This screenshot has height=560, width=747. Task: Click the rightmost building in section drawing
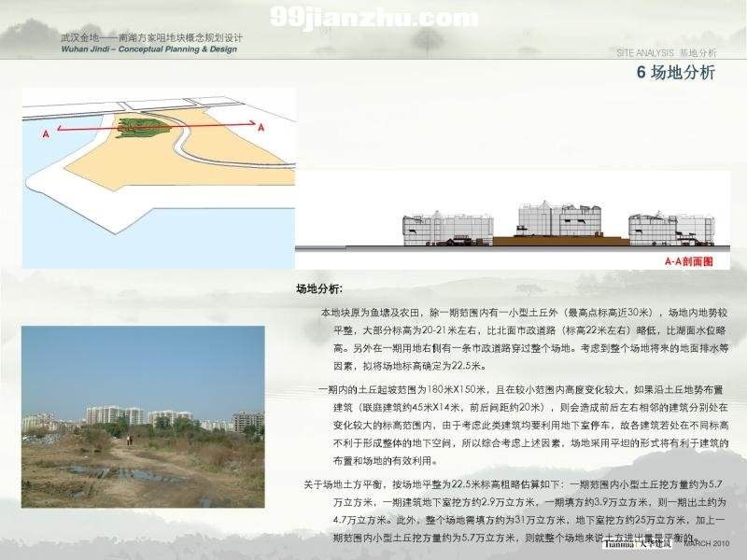[x=671, y=229]
